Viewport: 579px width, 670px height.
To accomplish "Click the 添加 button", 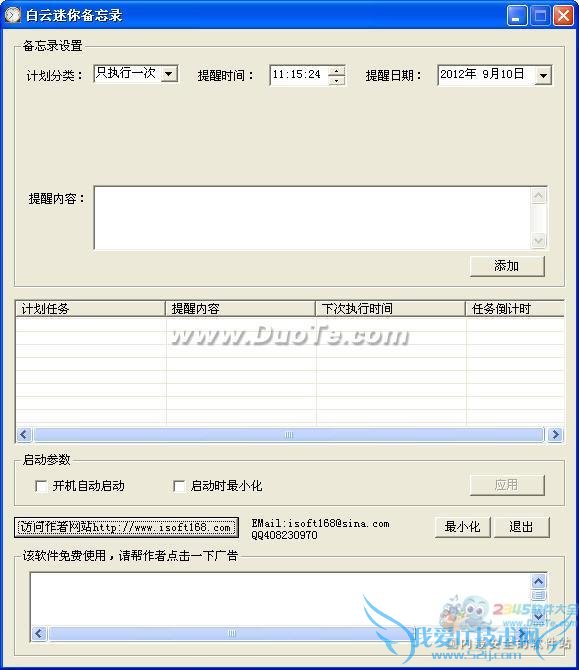I will [507, 266].
